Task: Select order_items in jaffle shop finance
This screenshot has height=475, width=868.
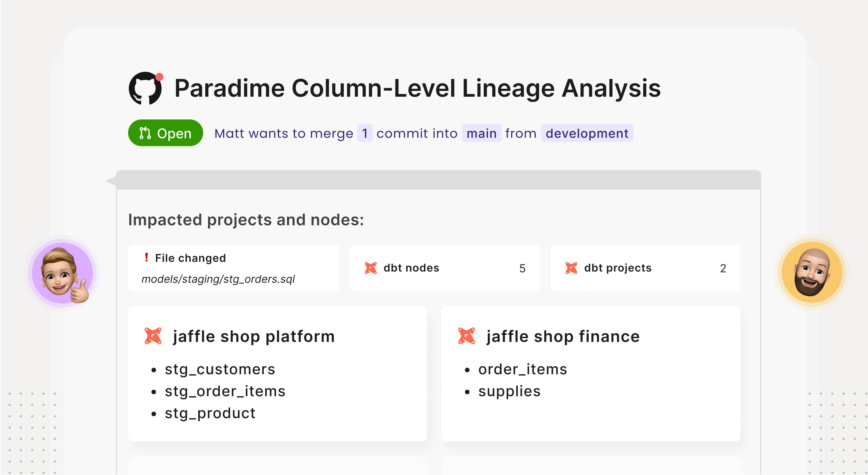Action: (x=522, y=369)
